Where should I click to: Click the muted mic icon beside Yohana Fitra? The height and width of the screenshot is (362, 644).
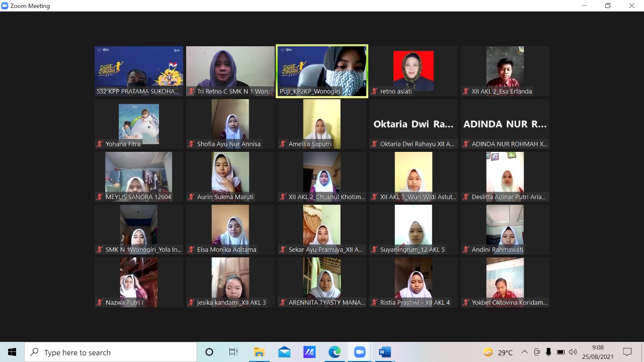tap(100, 144)
